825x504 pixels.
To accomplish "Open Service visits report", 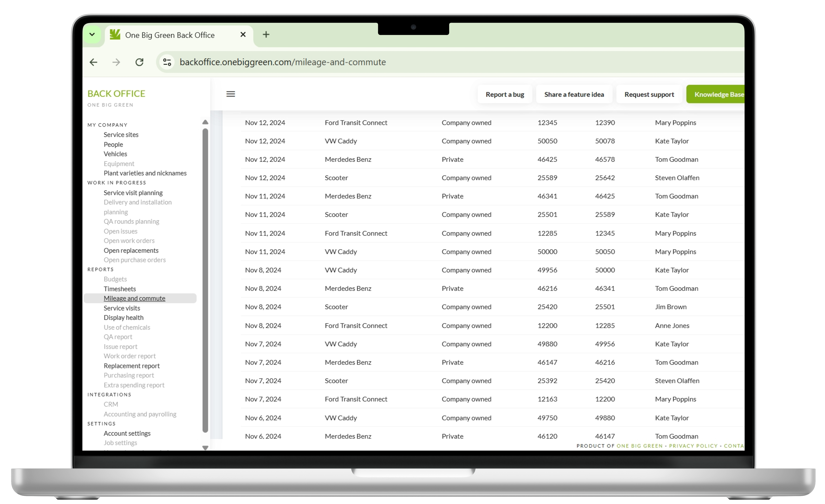I will (122, 308).
